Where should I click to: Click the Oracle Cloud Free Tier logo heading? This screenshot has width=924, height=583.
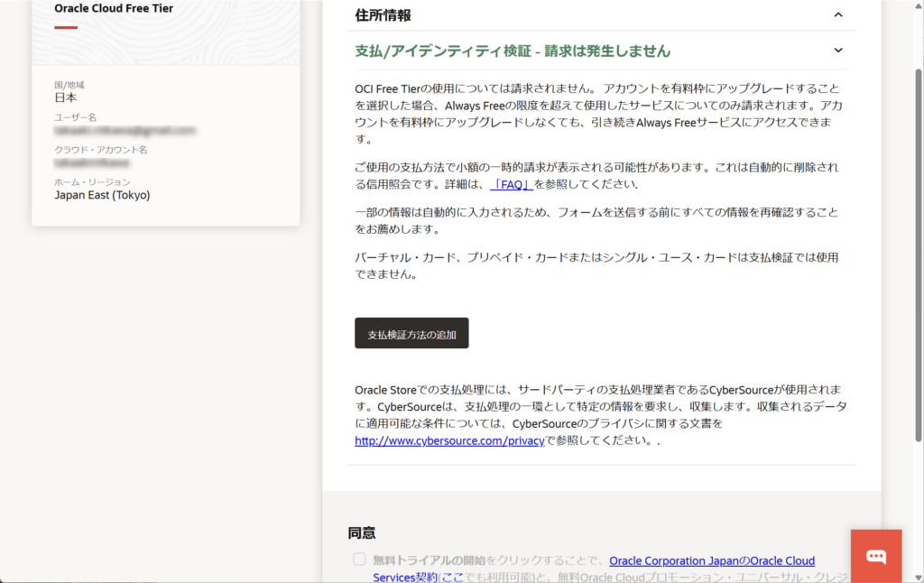pyautogui.click(x=113, y=8)
